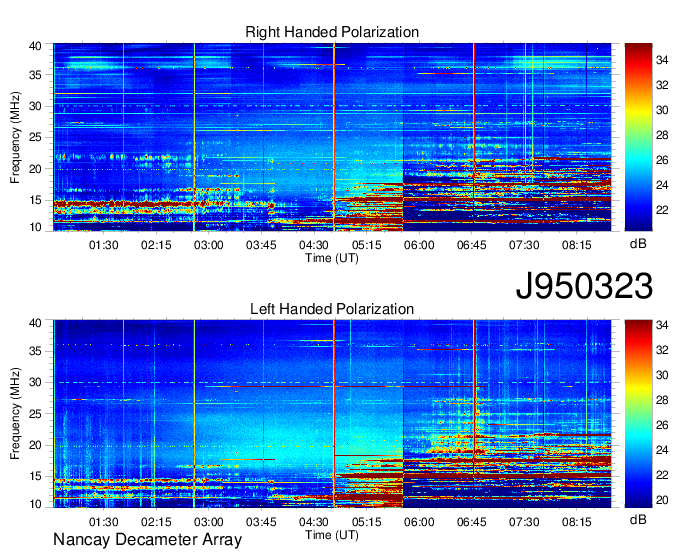Click the right-handed plot's color scale bar
This screenshot has height=552, width=680.
coord(638,137)
